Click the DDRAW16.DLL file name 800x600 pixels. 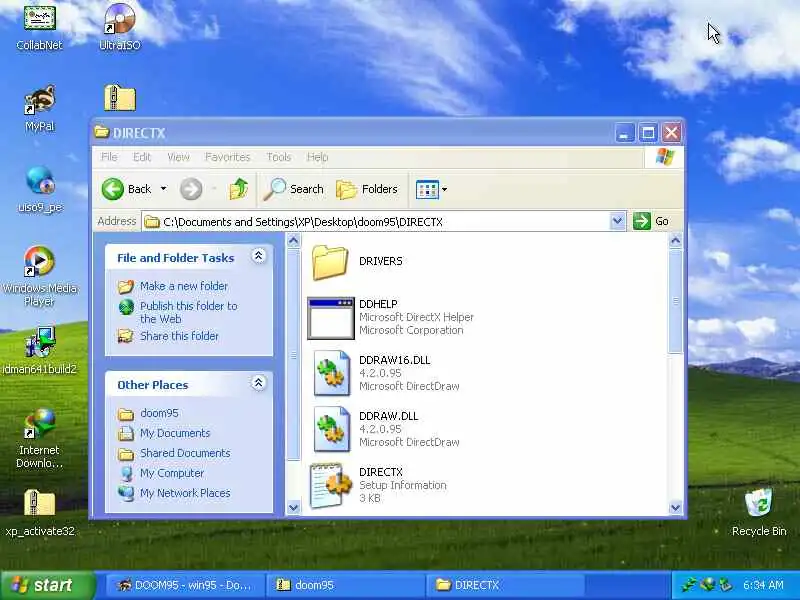tap(394, 360)
